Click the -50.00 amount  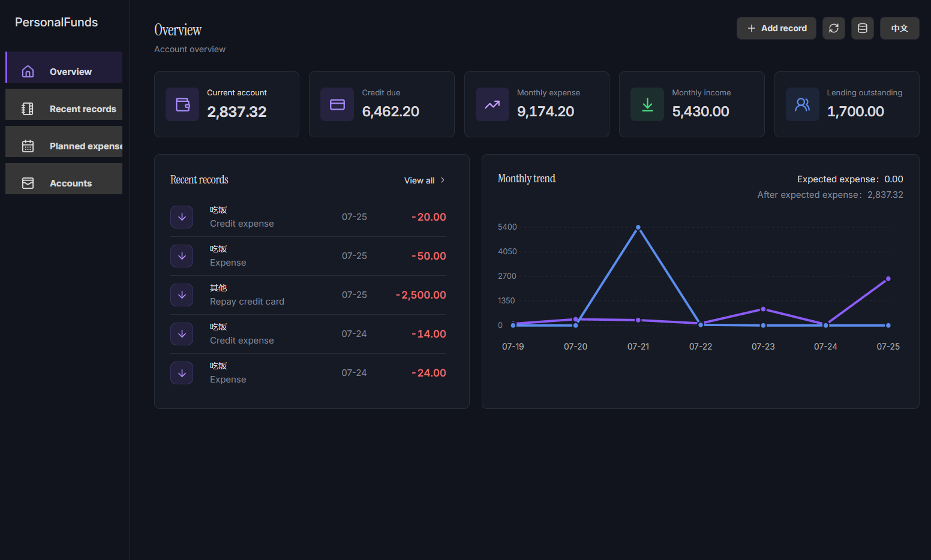pos(429,256)
